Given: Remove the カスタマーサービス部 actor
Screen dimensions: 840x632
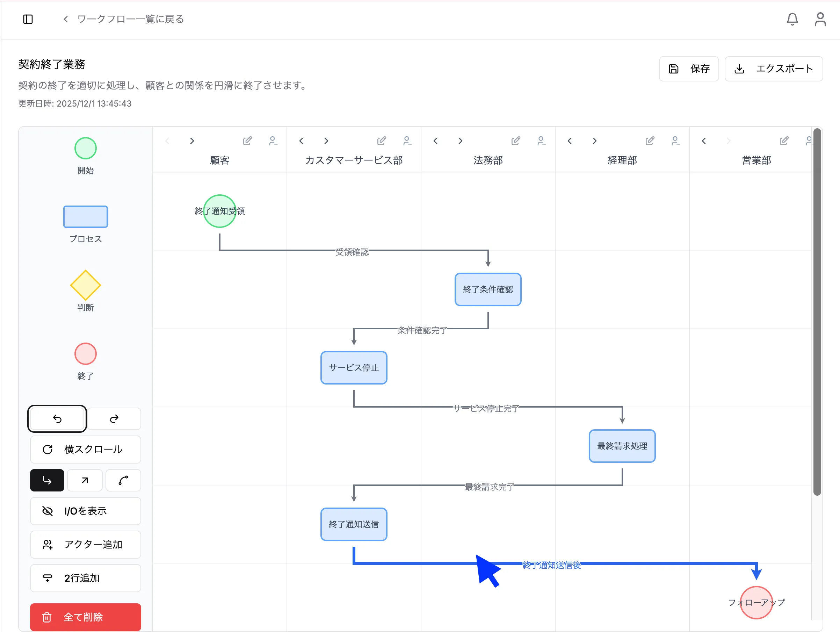Looking at the screenshot, I should click(407, 141).
